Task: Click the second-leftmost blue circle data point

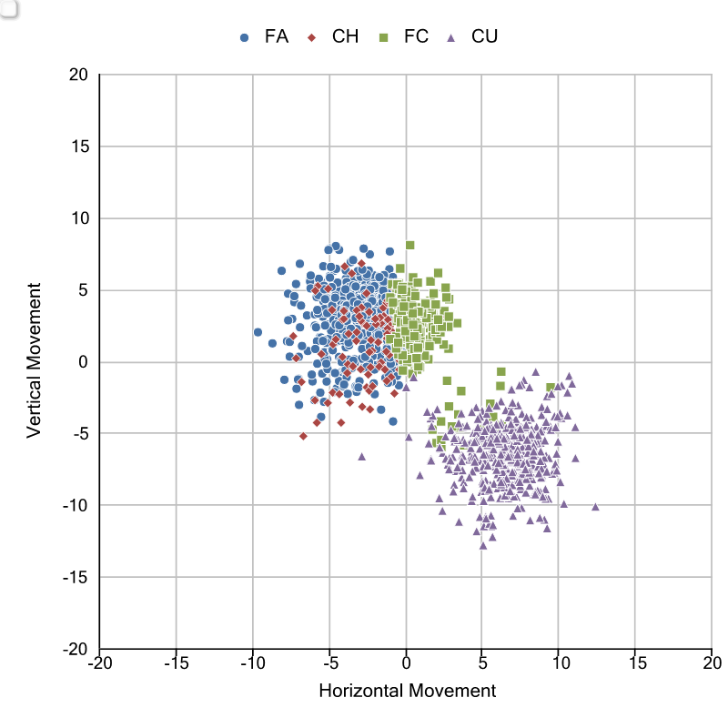Action: coord(272,343)
